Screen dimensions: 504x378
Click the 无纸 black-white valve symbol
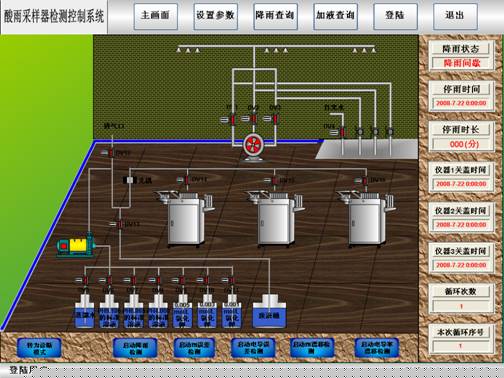tap(130, 180)
